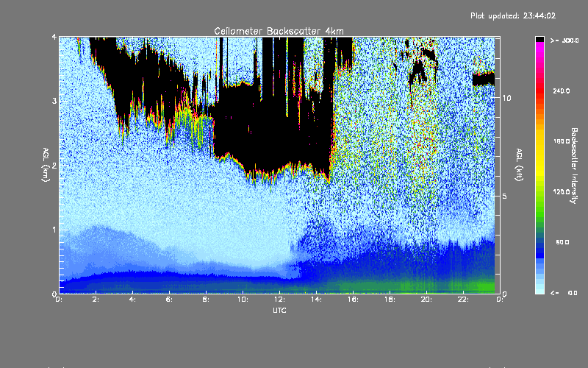Viewport: 588px width, 368px height.
Task: Click the "120.0" colorbar value
Action: tap(562, 192)
